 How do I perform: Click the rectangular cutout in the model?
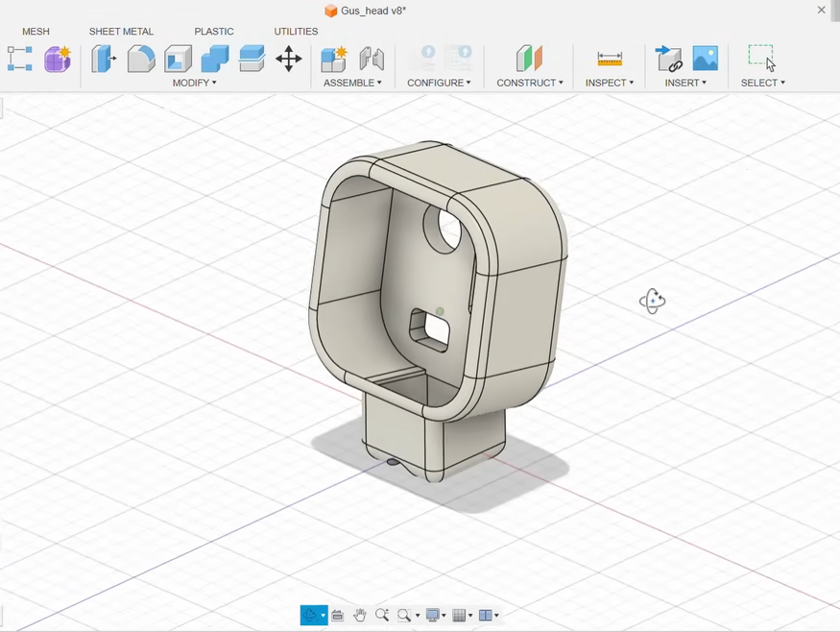(429, 329)
